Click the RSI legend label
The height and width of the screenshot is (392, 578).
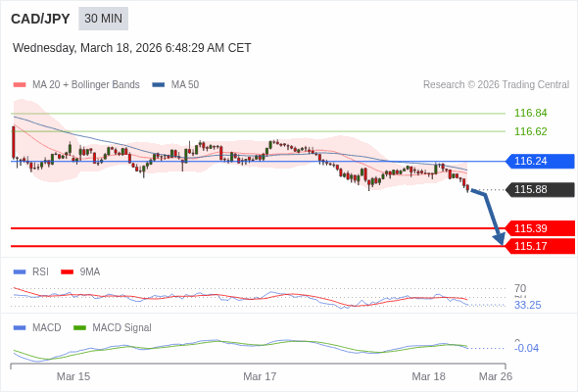pos(40,272)
